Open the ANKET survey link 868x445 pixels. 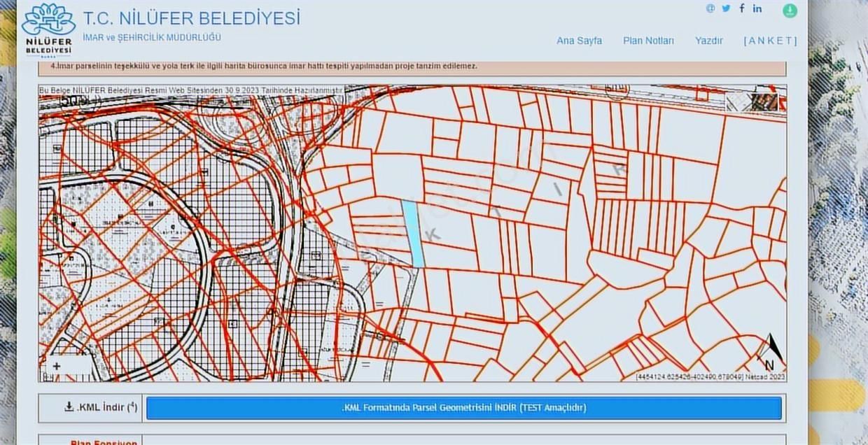[x=770, y=41]
